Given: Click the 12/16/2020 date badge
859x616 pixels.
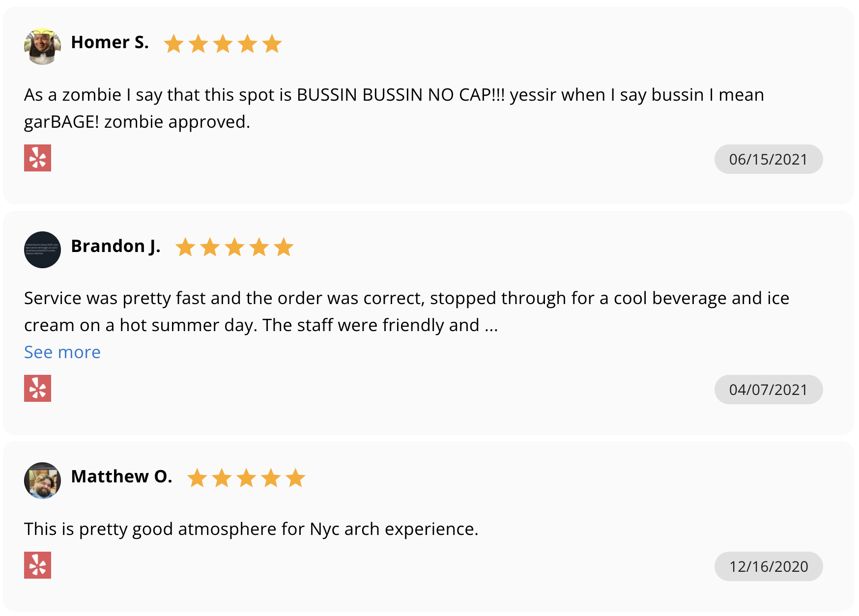Looking at the screenshot, I should tap(768, 566).
